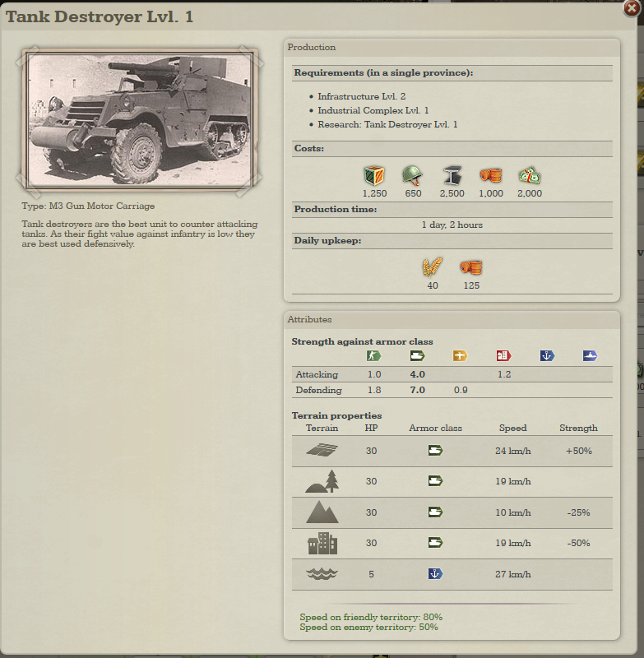The height and width of the screenshot is (658, 644).
Task: Click the '27 km/h' sea speed
Action: [512, 574]
